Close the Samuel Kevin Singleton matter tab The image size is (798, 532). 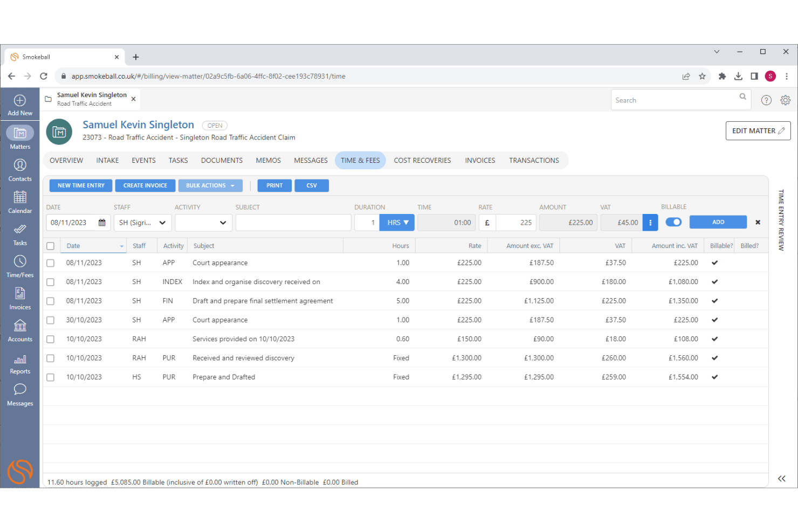tap(133, 99)
